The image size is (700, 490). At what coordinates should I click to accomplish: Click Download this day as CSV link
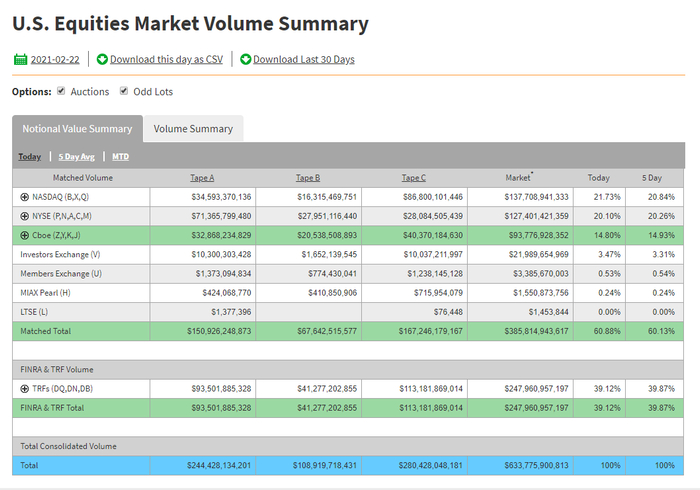166,60
